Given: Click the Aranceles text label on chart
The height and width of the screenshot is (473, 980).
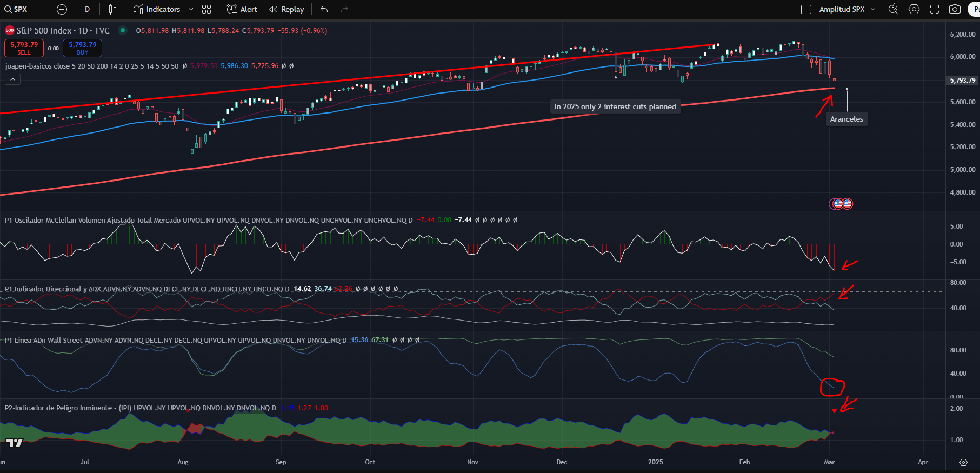Looking at the screenshot, I should click(x=846, y=119).
